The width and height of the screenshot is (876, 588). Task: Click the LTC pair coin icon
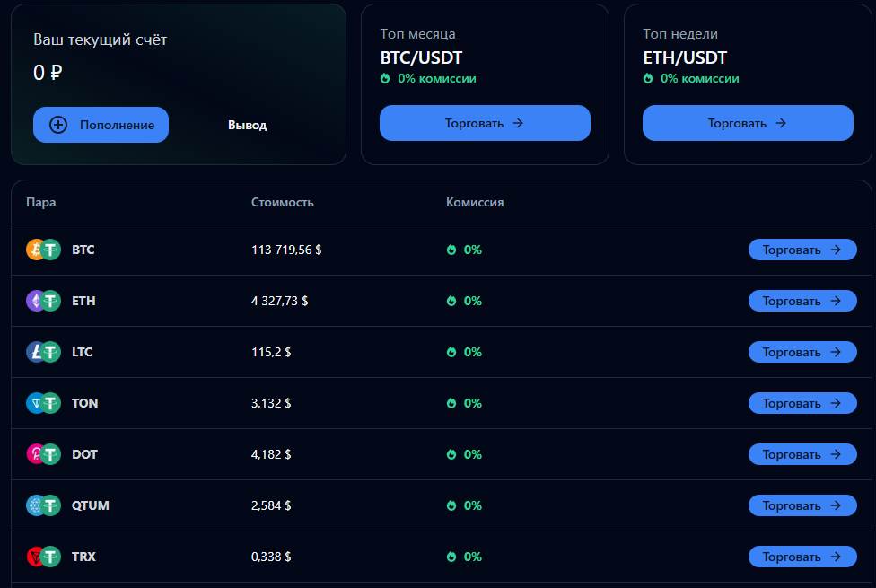44,352
